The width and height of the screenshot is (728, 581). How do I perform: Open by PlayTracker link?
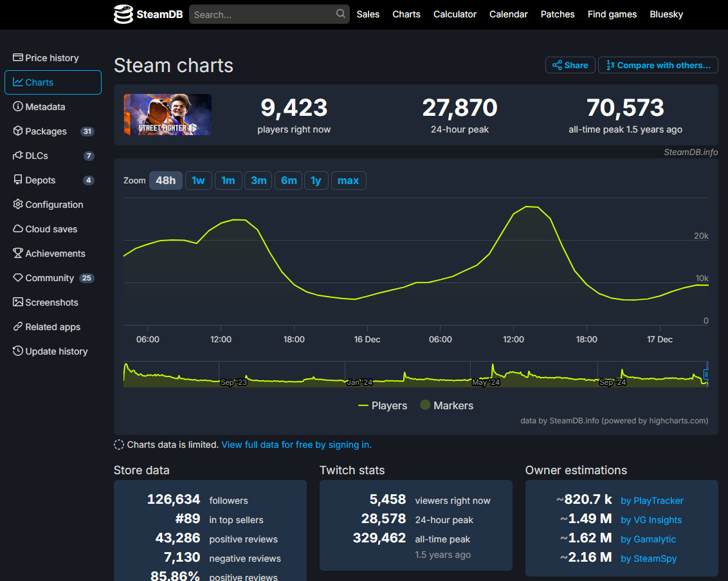(x=652, y=501)
